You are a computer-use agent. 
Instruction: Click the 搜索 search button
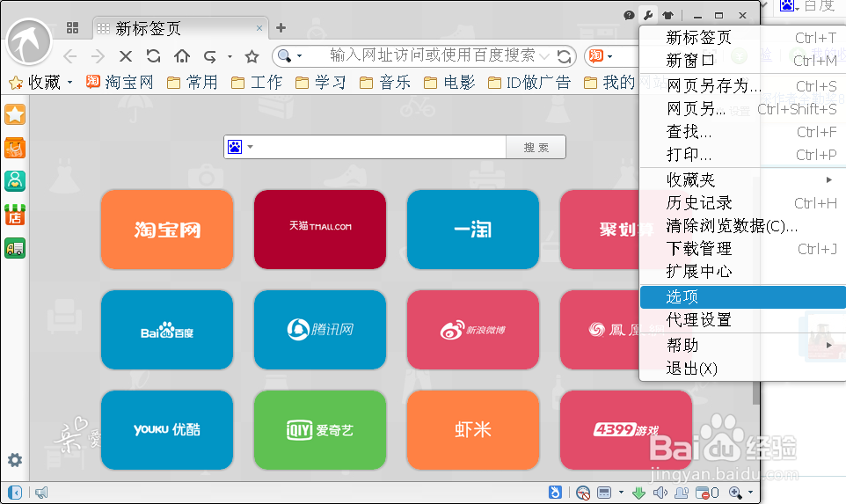point(536,147)
